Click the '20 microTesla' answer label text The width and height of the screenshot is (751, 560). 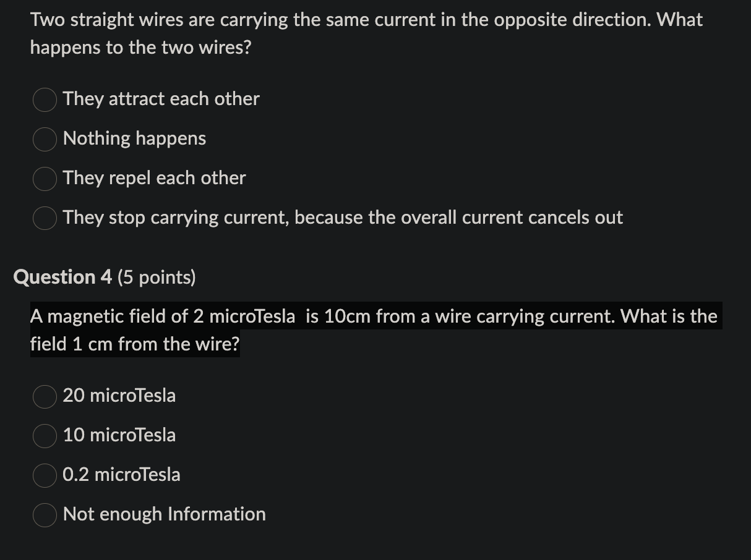[119, 396]
